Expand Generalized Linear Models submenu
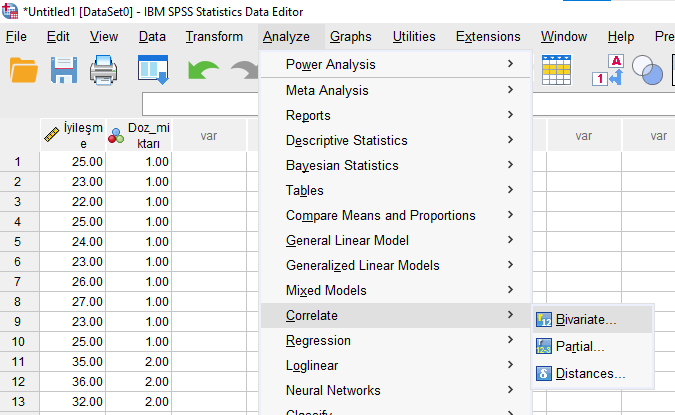This screenshot has width=675, height=415. point(396,265)
